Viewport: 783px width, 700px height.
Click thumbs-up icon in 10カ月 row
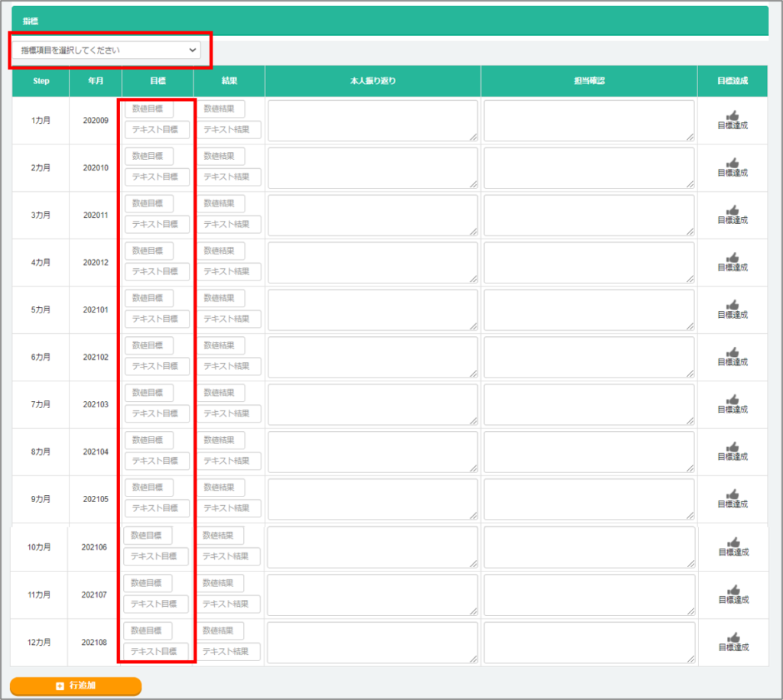733,543
